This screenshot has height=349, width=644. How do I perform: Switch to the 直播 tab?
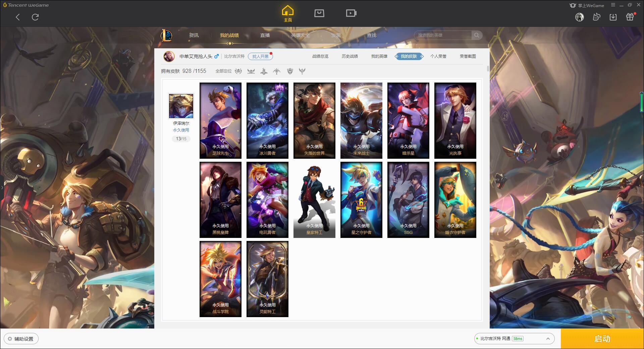(265, 35)
